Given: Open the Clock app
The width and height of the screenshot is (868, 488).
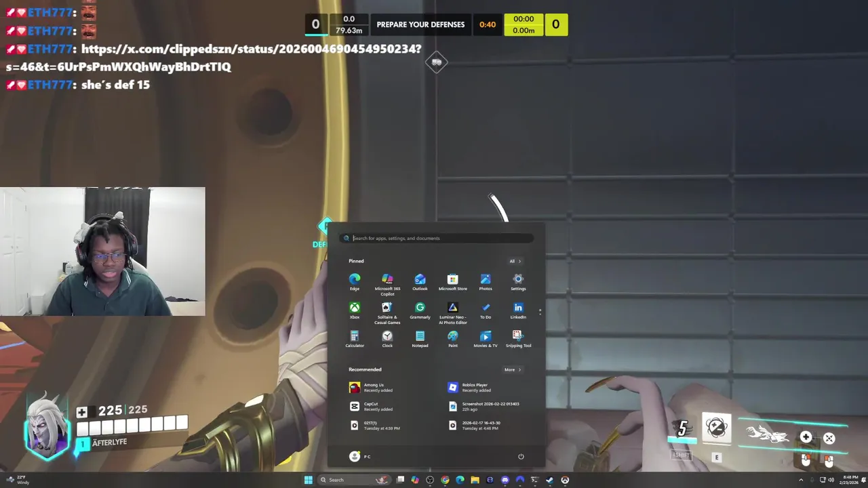Looking at the screenshot, I should click(x=387, y=339).
